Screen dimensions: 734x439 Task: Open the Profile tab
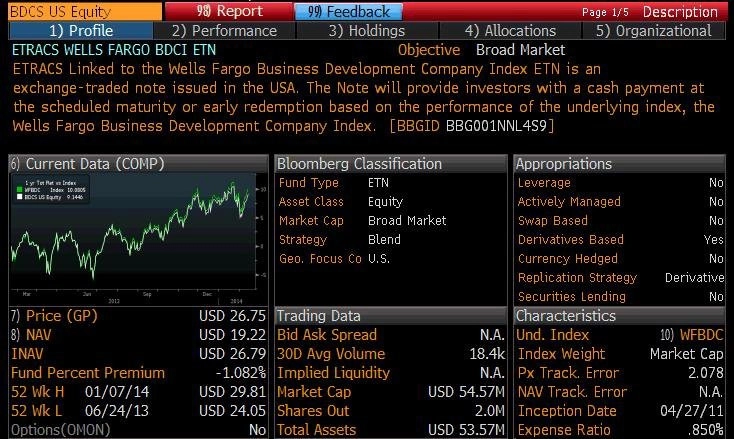(81, 31)
